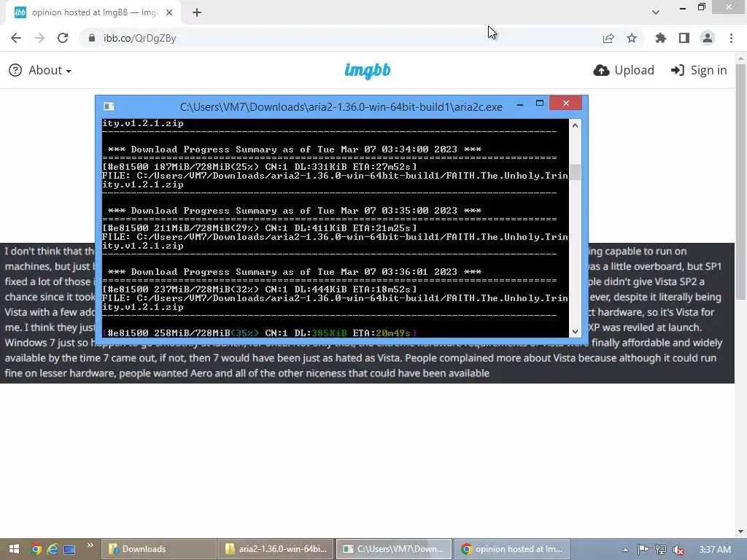Switch to the opinion hosted at Im taskbar window
Image resolution: width=747 pixels, height=560 pixels.
(x=511, y=549)
